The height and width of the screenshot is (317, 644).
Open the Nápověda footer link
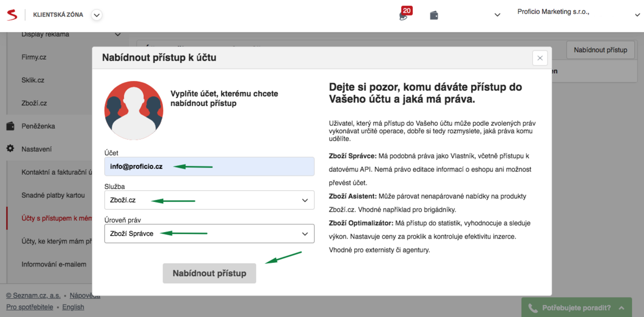[x=85, y=296]
